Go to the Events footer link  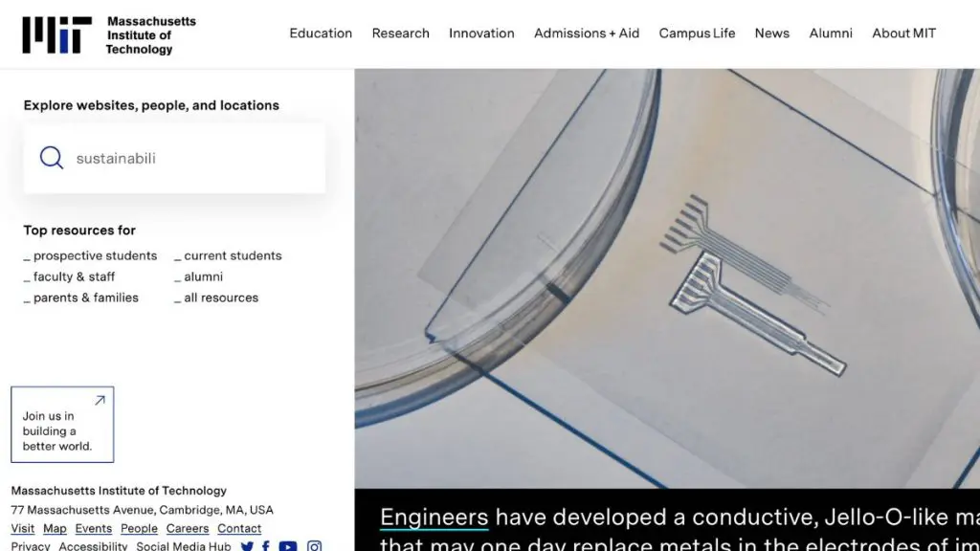coord(94,528)
